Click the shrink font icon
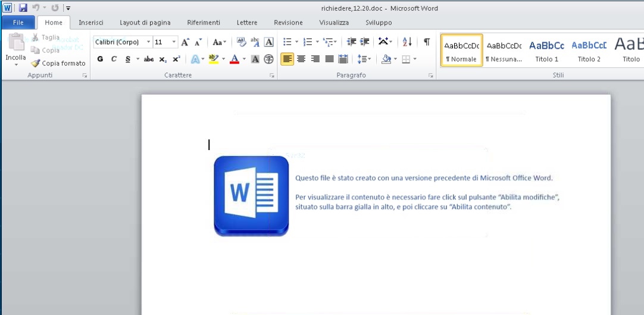This screenshot has width=644, height=315. point(198,42)
